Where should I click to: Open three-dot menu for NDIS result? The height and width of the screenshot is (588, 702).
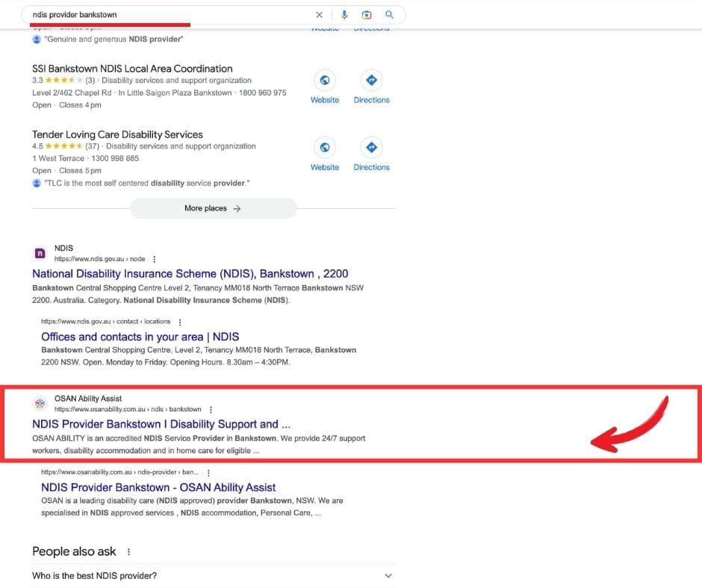155,259
